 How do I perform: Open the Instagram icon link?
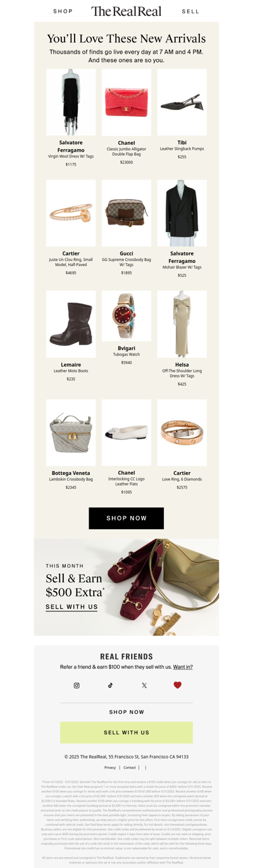(77, 685)
